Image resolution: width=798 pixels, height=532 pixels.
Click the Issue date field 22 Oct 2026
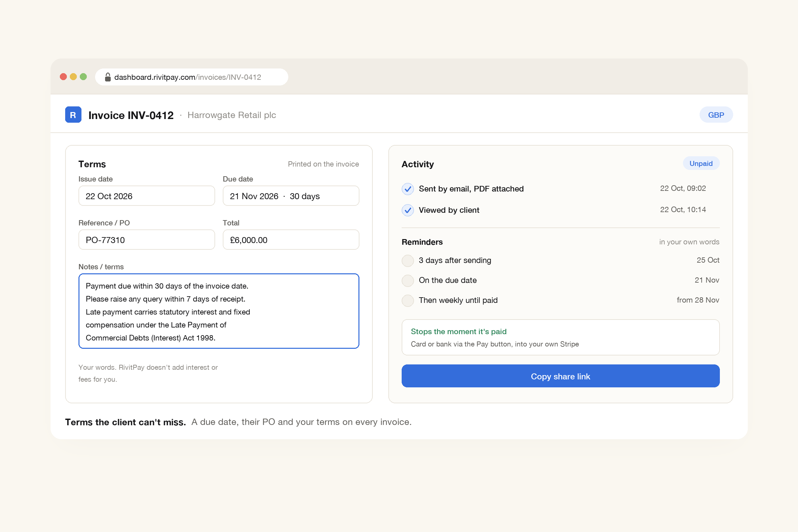(147, 196)
